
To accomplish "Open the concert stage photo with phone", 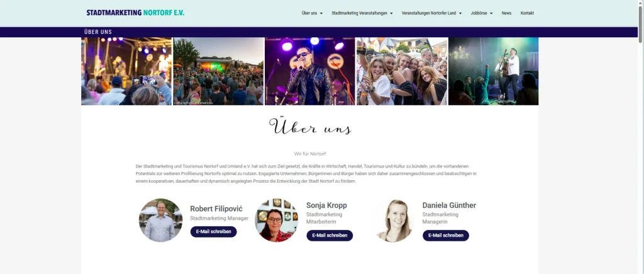I will pos(126,71).
